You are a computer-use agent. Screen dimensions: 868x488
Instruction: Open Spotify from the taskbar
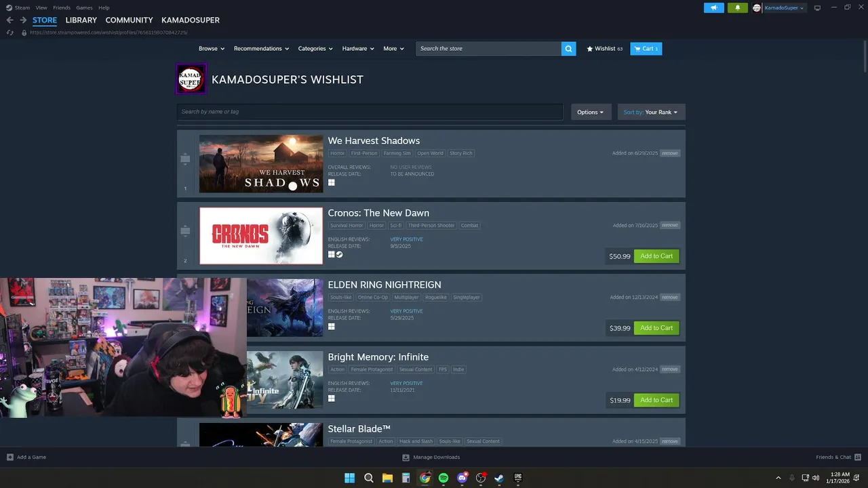pos(443,478)
